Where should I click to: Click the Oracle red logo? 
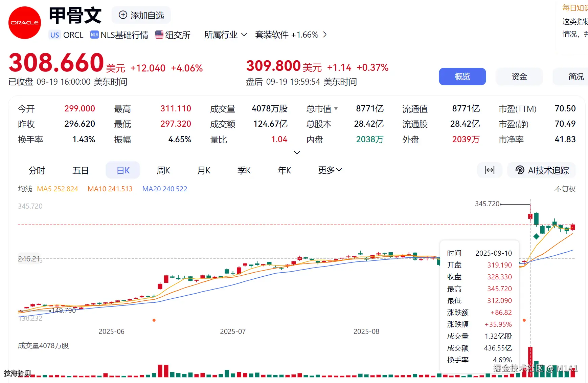coord(25,23)
